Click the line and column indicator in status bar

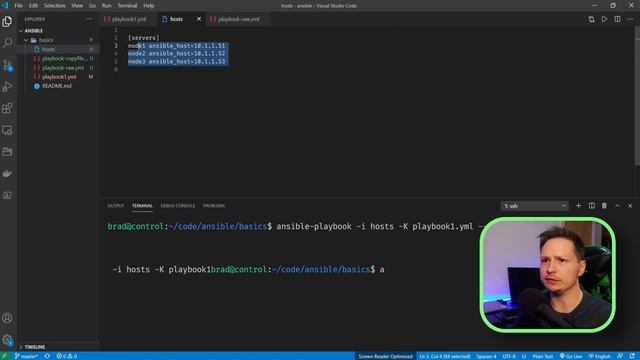pos(444,356)
